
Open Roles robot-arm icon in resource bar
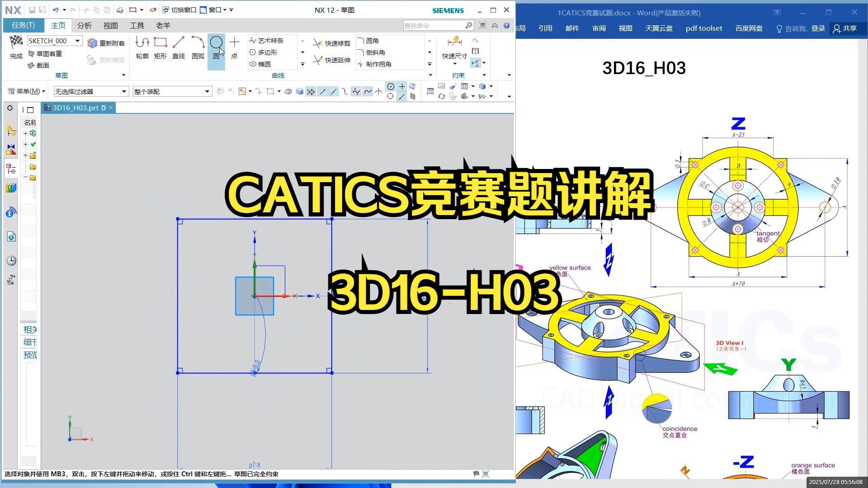(11, 280)
